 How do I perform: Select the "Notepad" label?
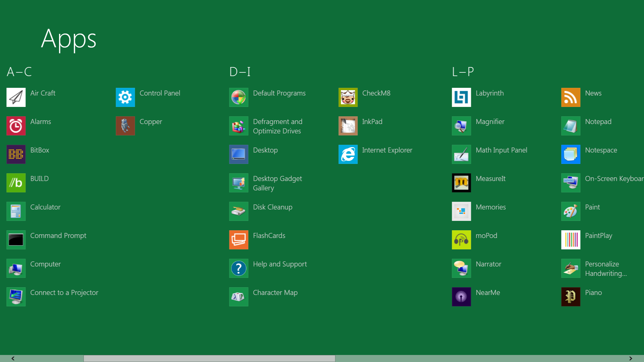tap(598, 122)
